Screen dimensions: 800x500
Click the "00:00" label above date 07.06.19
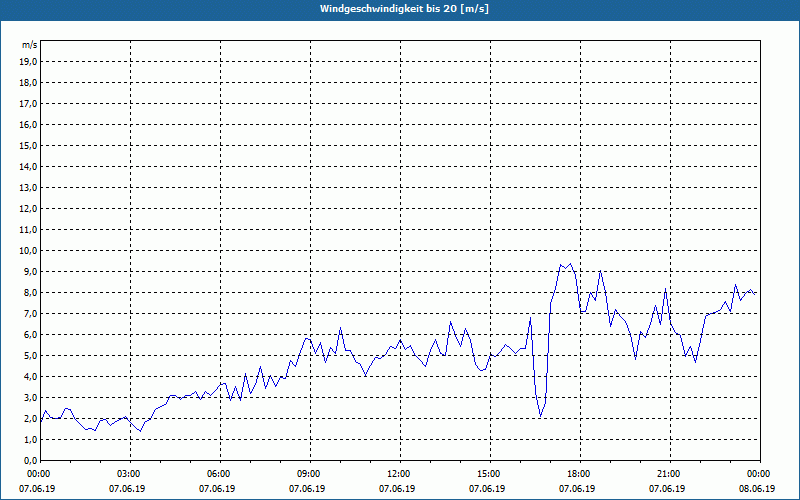point(39,474)
